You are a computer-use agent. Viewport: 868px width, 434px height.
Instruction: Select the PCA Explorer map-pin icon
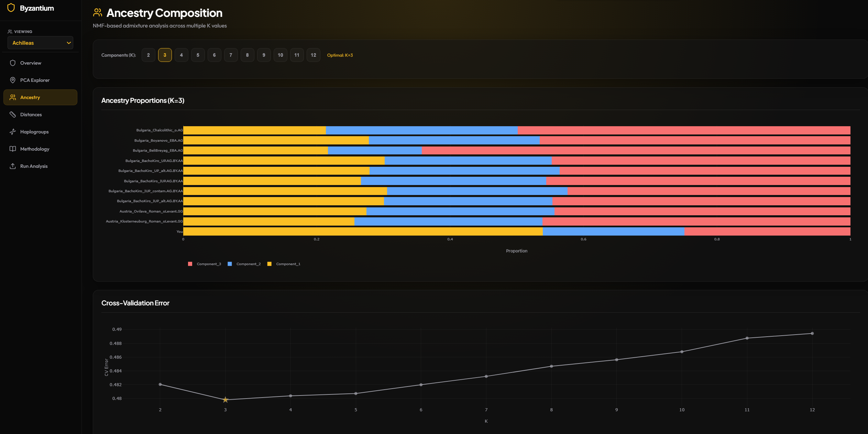pyautogui.click(x=12, y=80)
